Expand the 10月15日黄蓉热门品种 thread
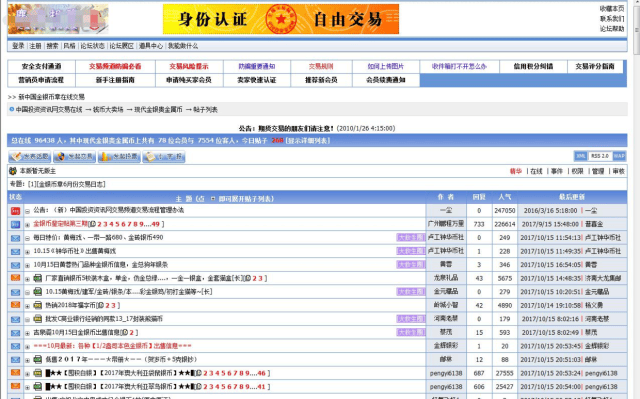 [27, 265]
